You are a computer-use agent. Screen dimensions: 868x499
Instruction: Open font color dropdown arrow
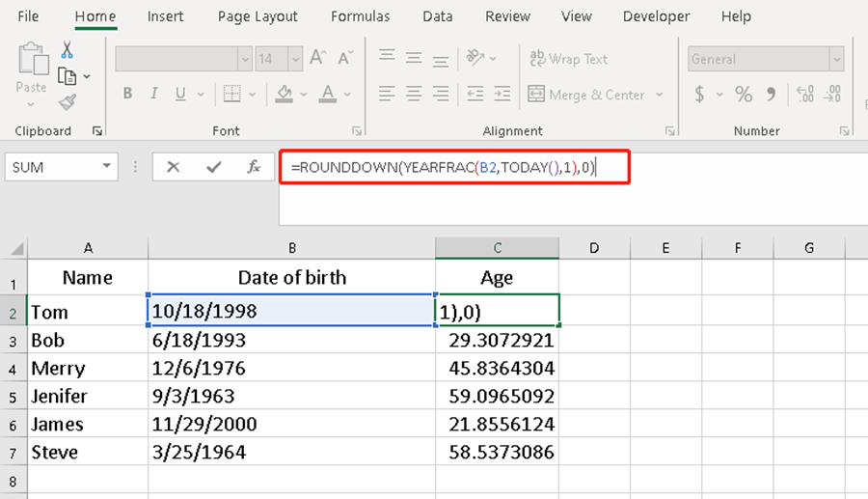347,95
